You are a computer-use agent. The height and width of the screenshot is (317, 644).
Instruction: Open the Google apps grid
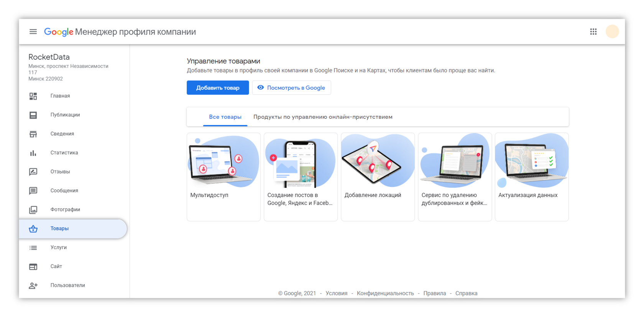point(593,32)
